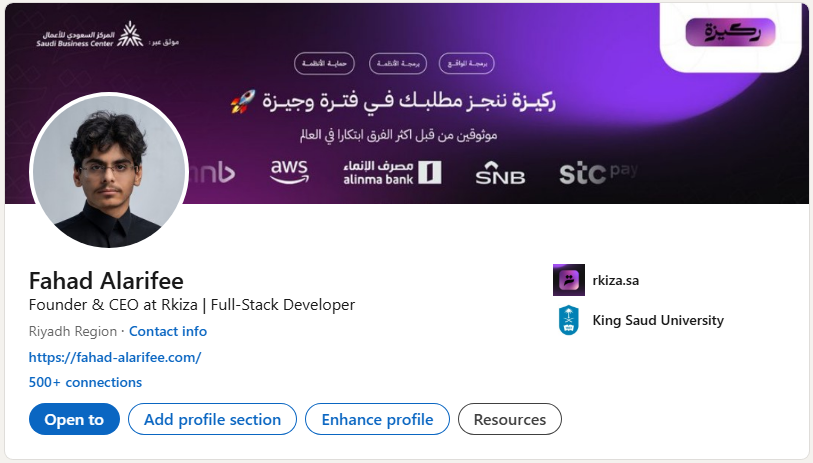Open Contact info link
813x463 pixels.
click(168, 331)
